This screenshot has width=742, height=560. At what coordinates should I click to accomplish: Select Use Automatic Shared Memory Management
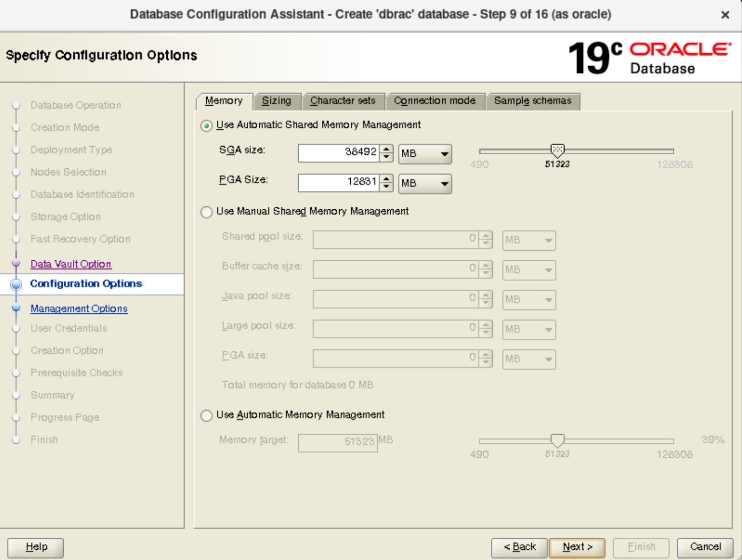206,125
